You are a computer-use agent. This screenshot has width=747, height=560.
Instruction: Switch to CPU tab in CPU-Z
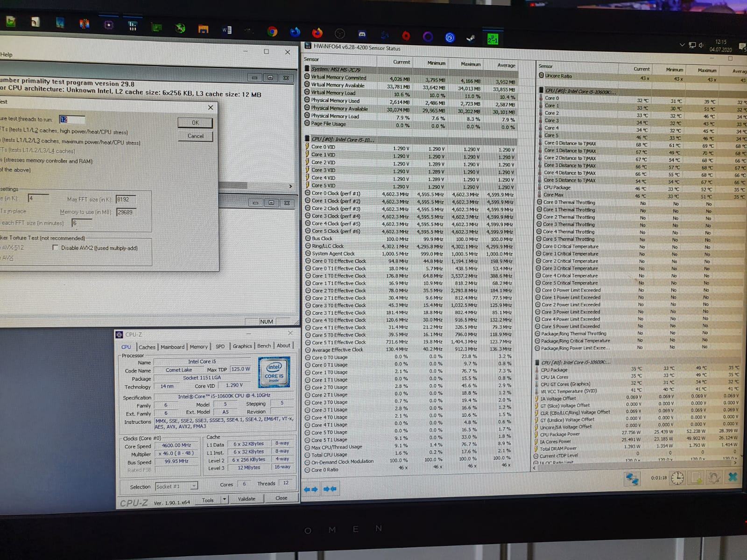[x=126, y=347]
